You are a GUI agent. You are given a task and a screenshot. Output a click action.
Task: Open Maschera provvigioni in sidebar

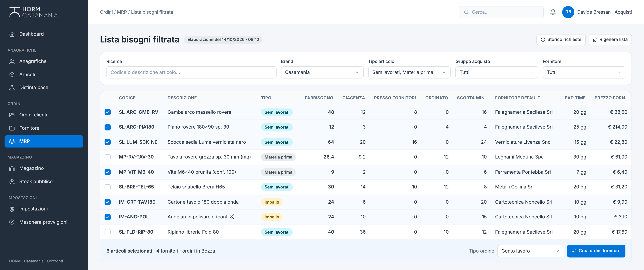coord(44,222)
